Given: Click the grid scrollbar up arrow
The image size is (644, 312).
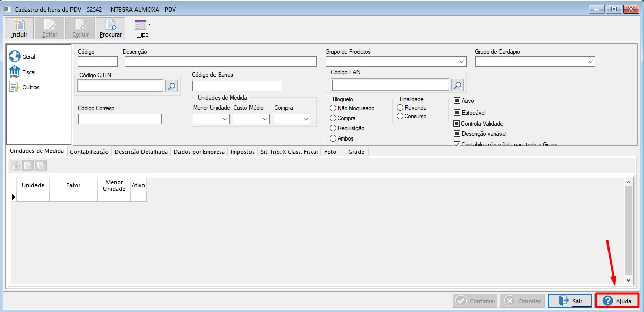Looking at the screenshot, I should pyautogui.click(x=629, y=182).
